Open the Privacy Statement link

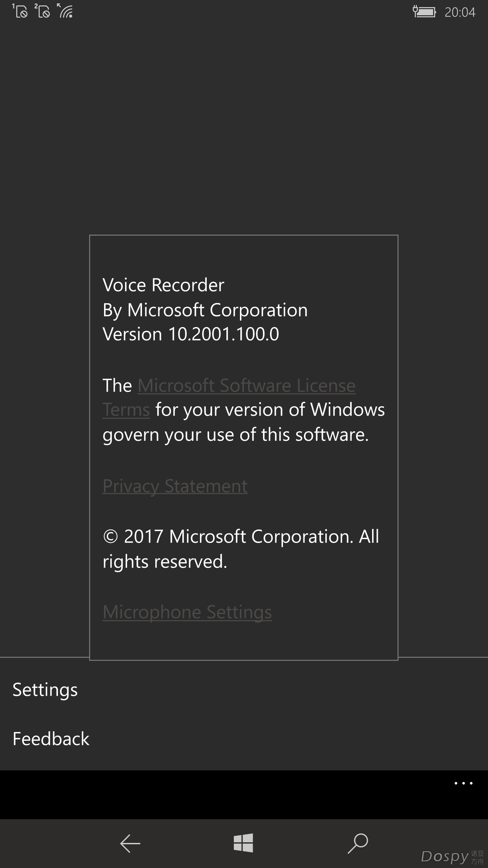175,486
